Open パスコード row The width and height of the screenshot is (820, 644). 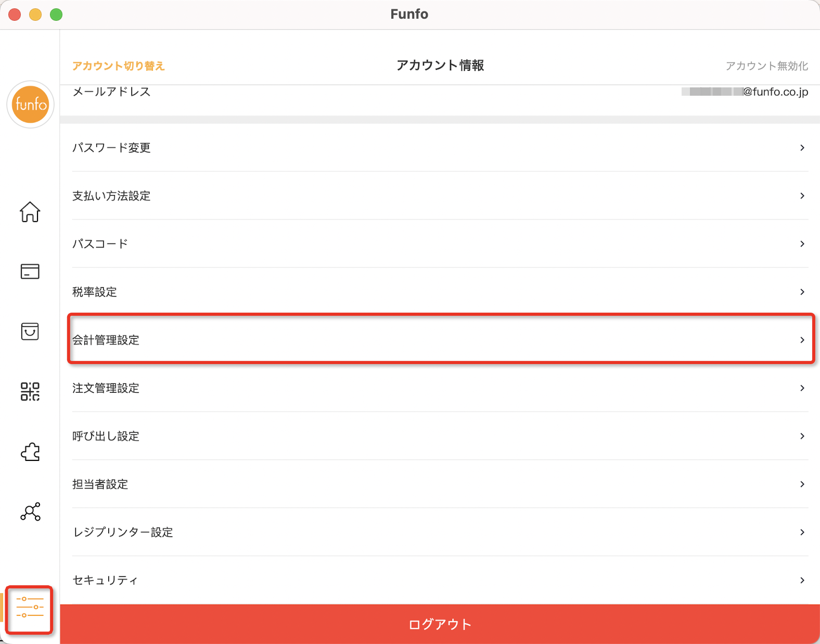[x=440, y=244]
